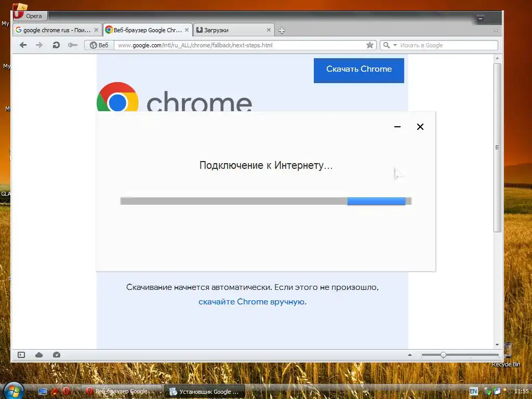Screen dimensions: 532x399
Task: Go back with the back arrow
Action: click(23, 45)
